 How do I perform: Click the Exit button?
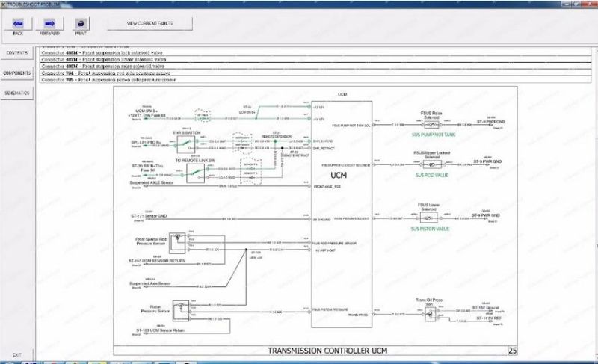(x=16, y=355)
